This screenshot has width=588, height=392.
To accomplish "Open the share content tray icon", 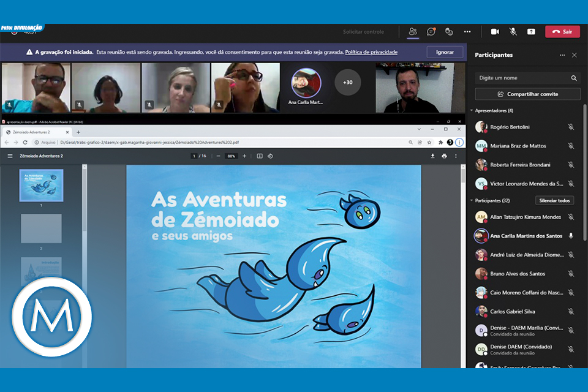I will [531, 31].
